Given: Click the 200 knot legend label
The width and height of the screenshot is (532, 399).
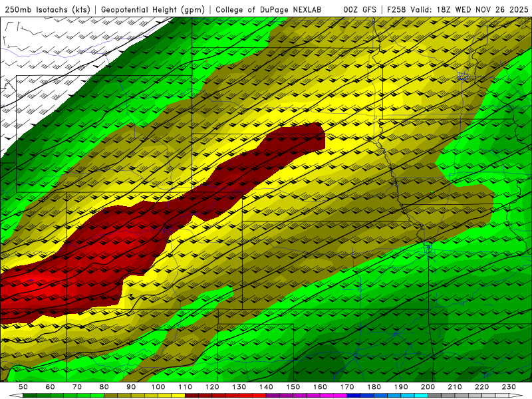Looking at the screenshot, I should point(428,387).
